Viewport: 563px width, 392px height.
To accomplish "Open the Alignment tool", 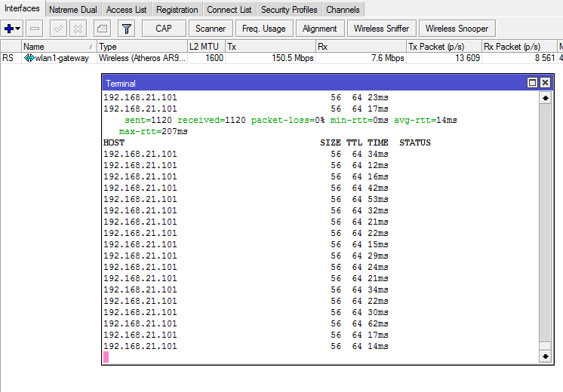I will pos(320,29).
